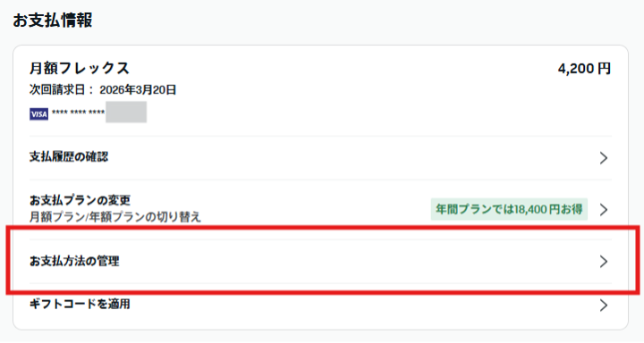The height and width of the screenshot is (343, 644).
Task: Click the gray redacted card digits box
Action: coord(126,112)
